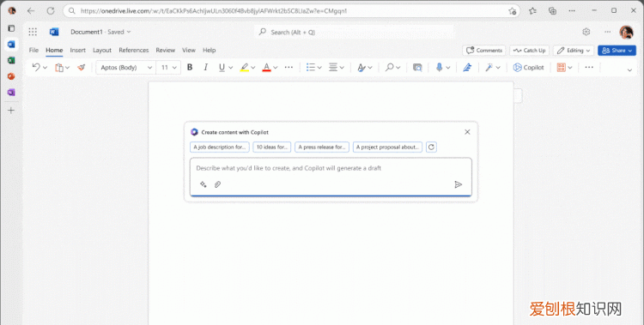Send the Copilot prompt with the arrow icon
Viewport: 644px width, 325px height.
point(459,184)
